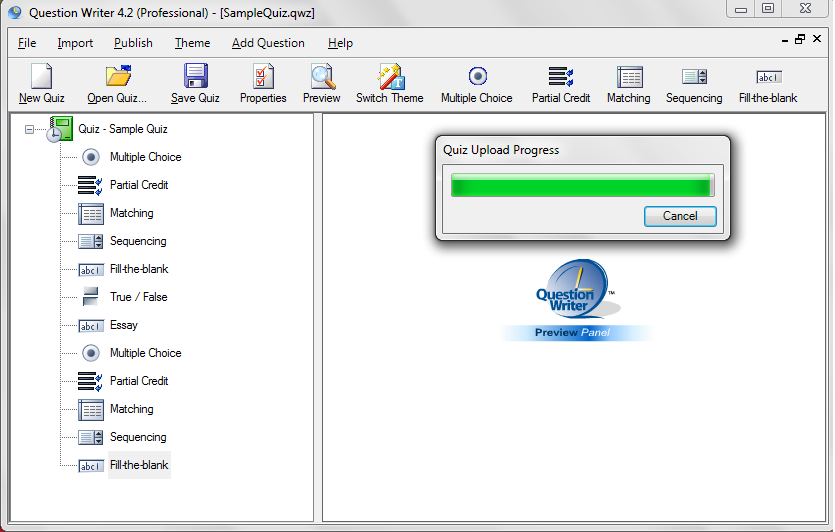Open the Import menu

click(75, 43)
